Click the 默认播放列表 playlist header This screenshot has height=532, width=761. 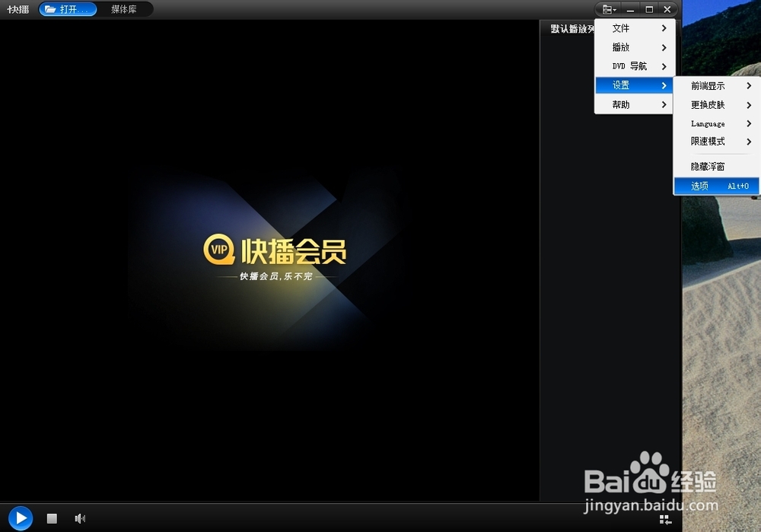point(572,29)
